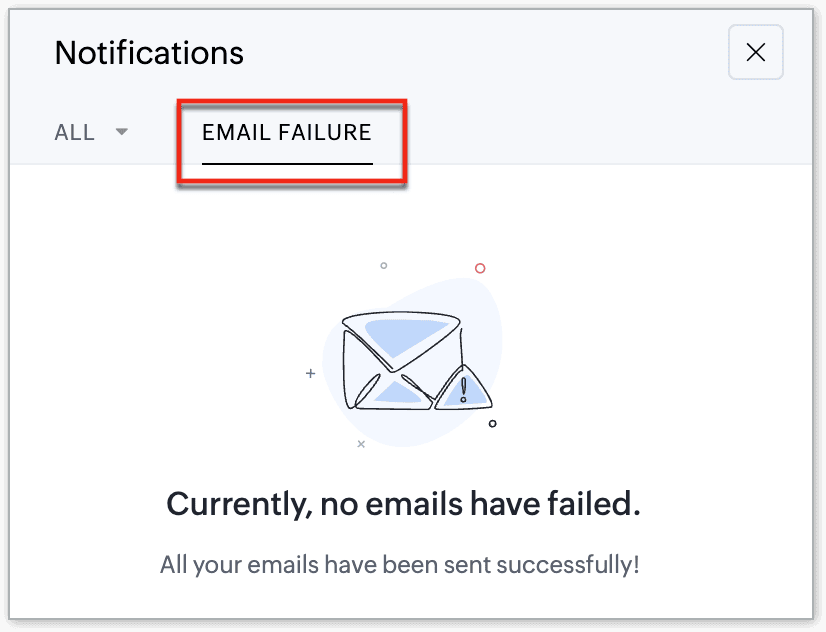Viewport: 826px width, 632px height.
Task: Select the ALL notifications tab
Action: pyautogui.click(x=75, y=132)
